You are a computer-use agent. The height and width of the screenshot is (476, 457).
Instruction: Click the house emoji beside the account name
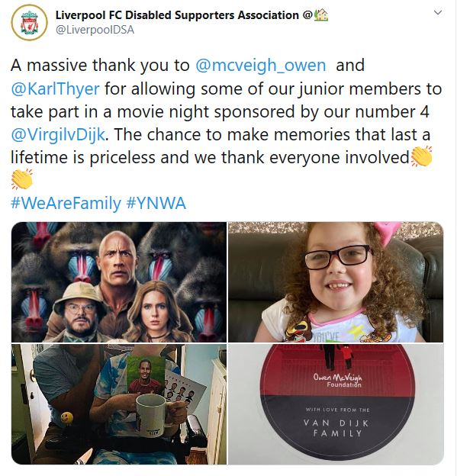[321, 14]
